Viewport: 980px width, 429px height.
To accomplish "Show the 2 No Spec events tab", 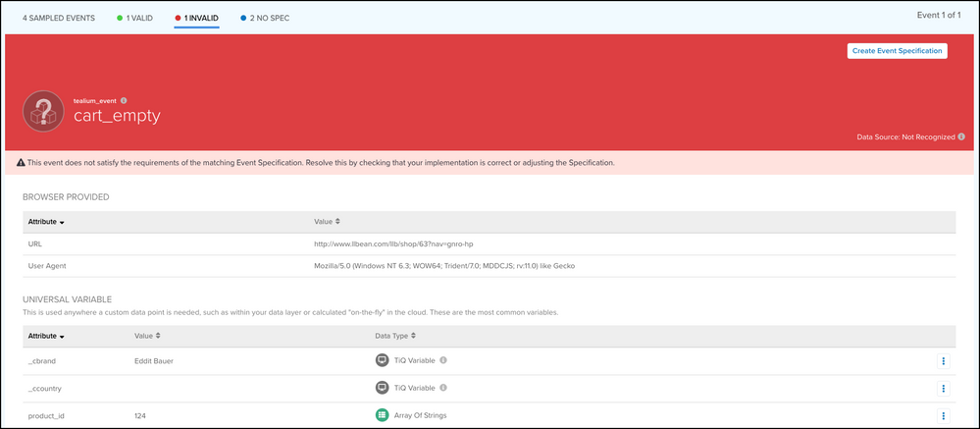I will click(x=263, y=18).
